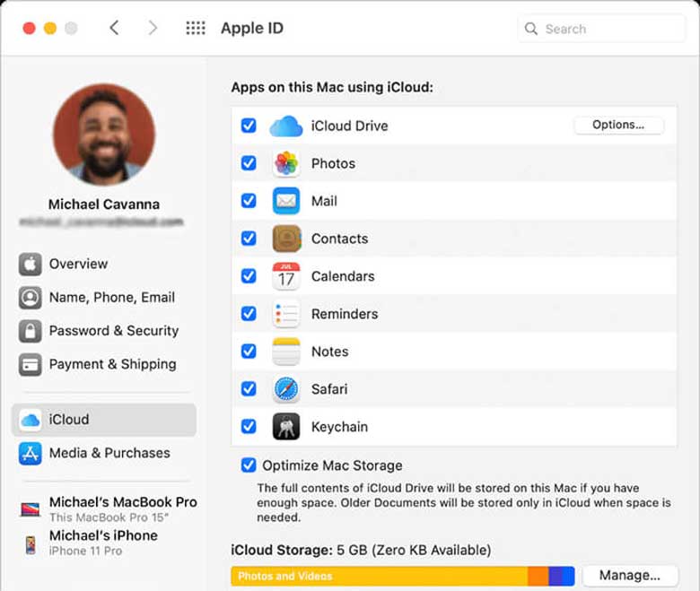The image size is (700, 591).
Task: Show all preferences grid icon
Action: point(196,28)
